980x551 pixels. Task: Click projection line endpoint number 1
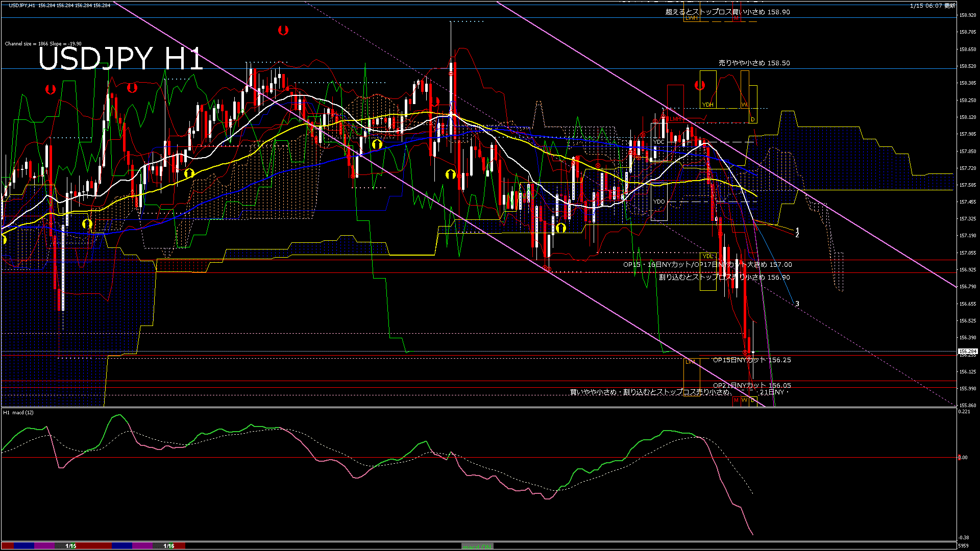(797, 231)
